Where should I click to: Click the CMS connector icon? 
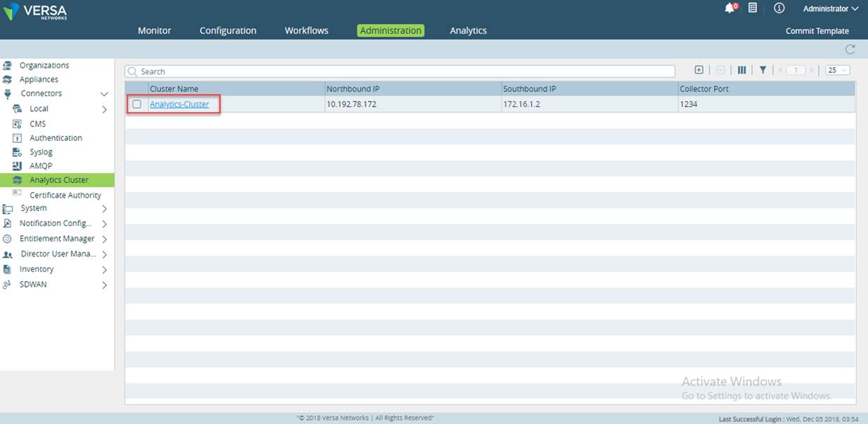pyautogui.click(x=18, y=124)
